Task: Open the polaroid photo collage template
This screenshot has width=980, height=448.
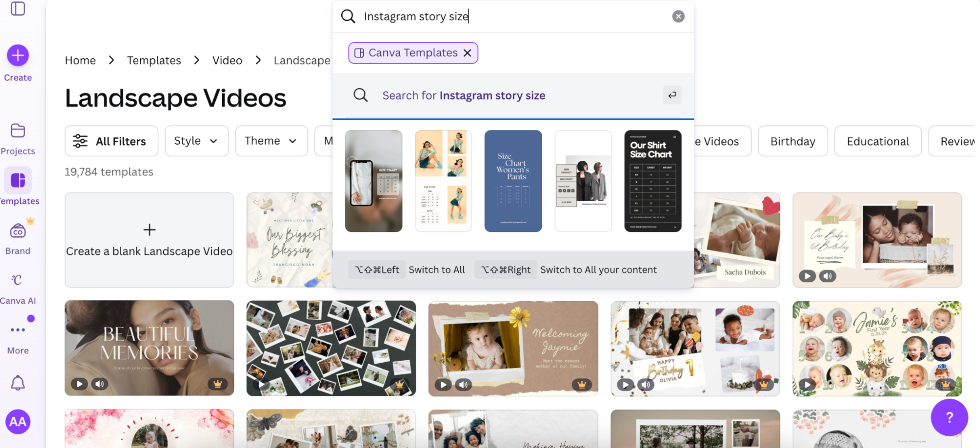Action: pos(331,348)
